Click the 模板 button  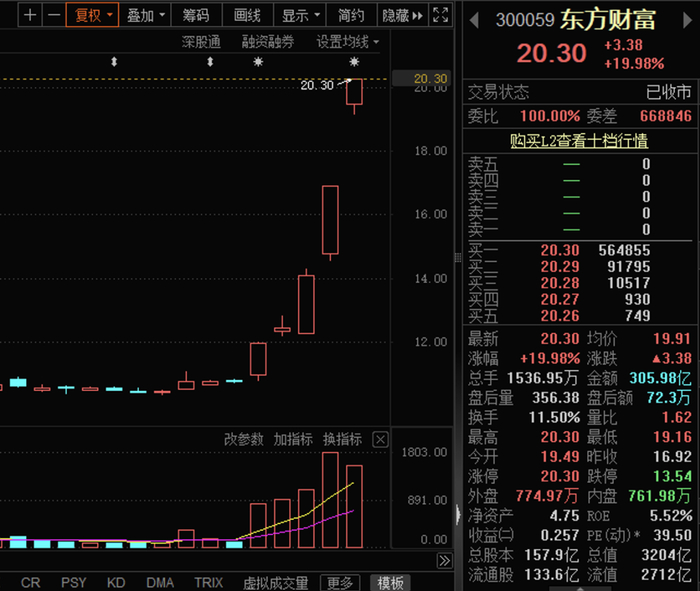pos(391,583)
